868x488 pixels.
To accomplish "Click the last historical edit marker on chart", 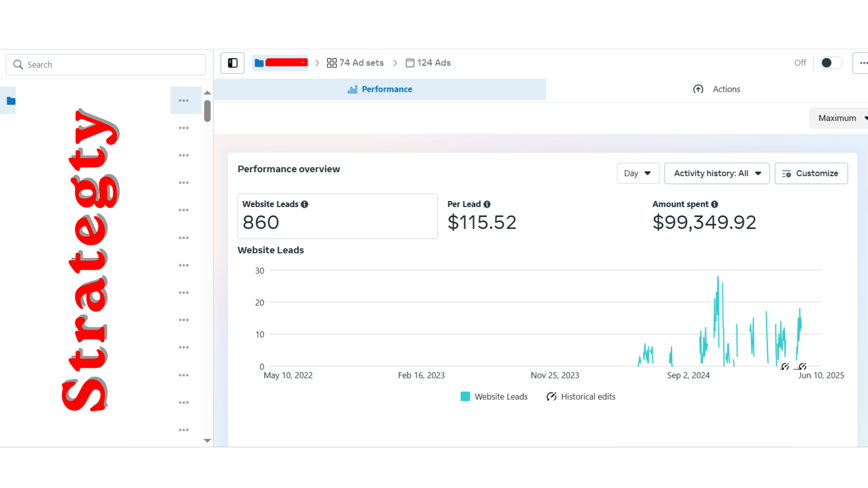I will tap(803, 367).
